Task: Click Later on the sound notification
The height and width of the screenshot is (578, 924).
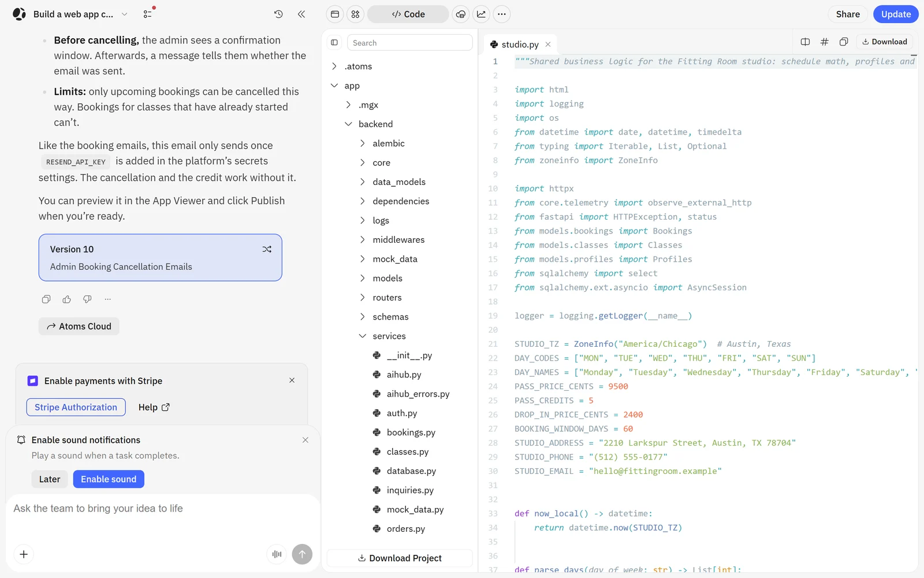Action: pyautogui.click(x=50, y=479)
